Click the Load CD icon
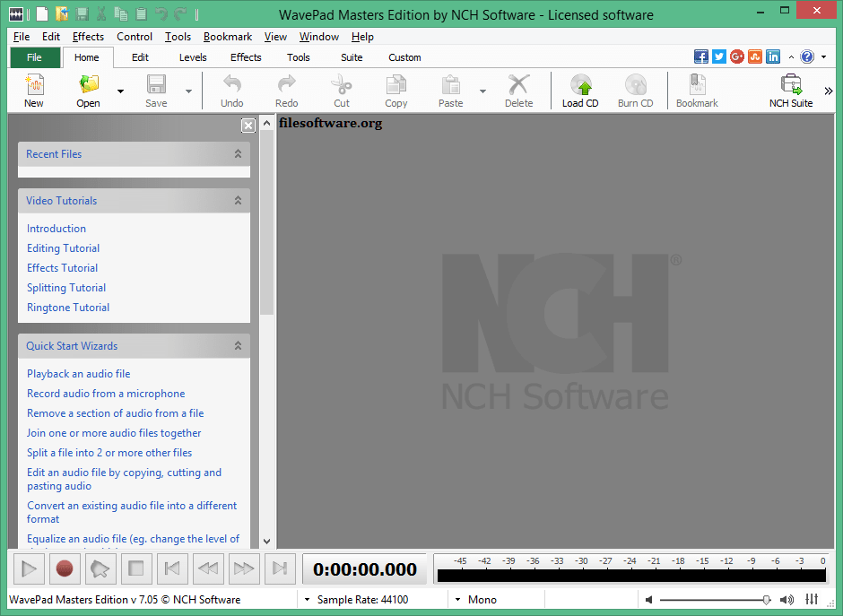The height and width of the screenshot is (616, 843). point(580,85)
